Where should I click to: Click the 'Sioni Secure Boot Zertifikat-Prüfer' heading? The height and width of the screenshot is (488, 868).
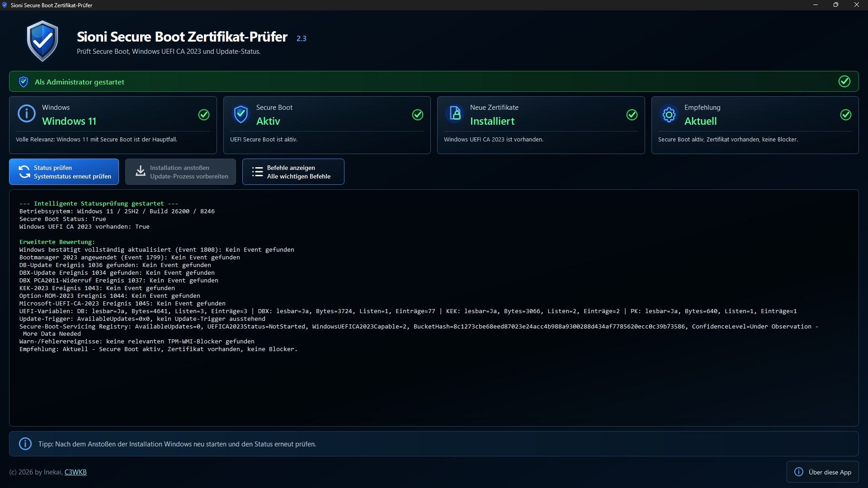pyautogui.click(x=182, y=37)
